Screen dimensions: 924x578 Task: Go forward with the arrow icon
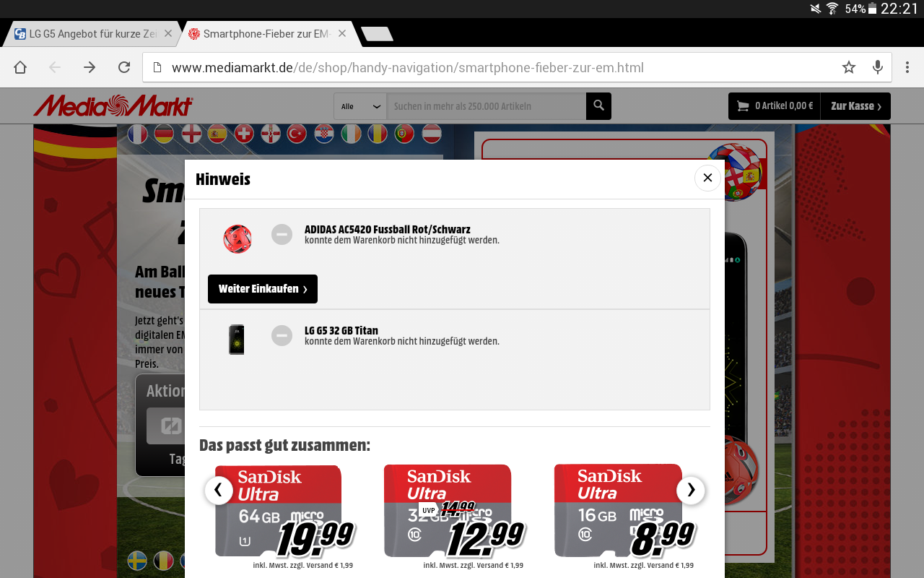click(90, 68)
